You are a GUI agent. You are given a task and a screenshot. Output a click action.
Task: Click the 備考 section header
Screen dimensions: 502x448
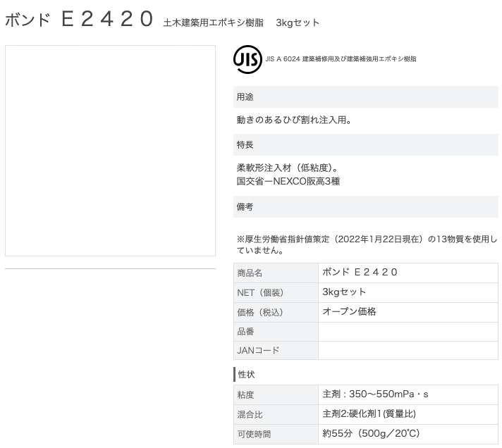pos(366,207)
